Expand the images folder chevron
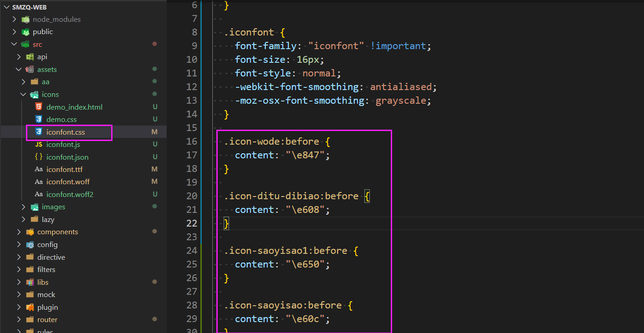The image size is (644, 333). [x=23, y=207]
